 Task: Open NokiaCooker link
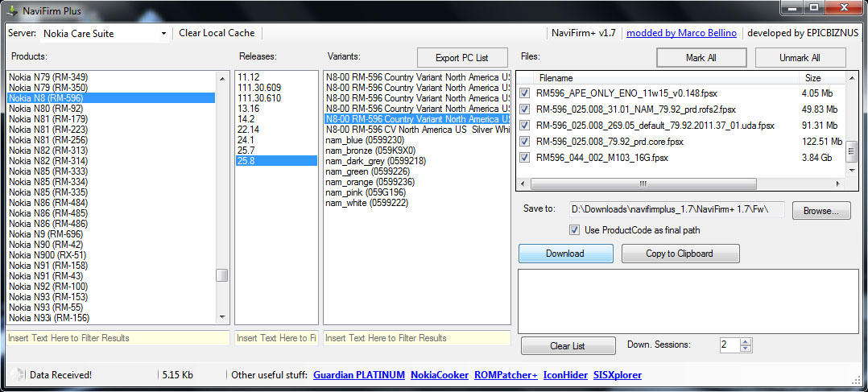pos(440,375)
